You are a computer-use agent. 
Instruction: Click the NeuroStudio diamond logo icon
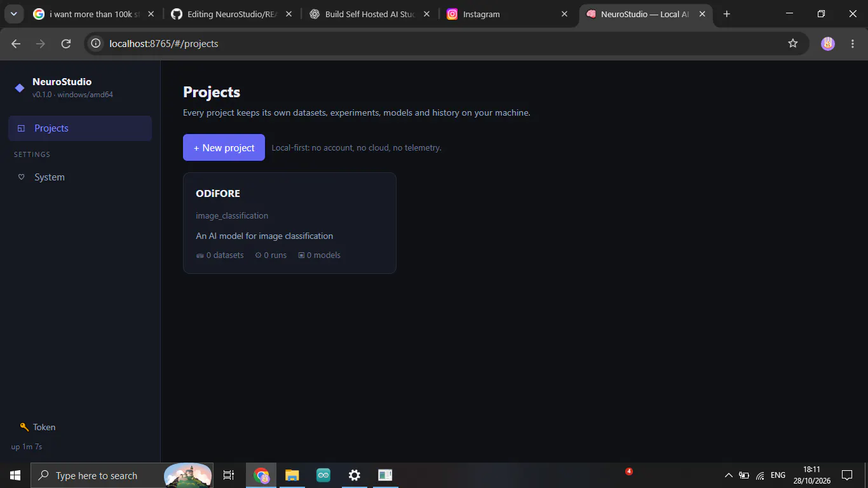click(20, 88)
